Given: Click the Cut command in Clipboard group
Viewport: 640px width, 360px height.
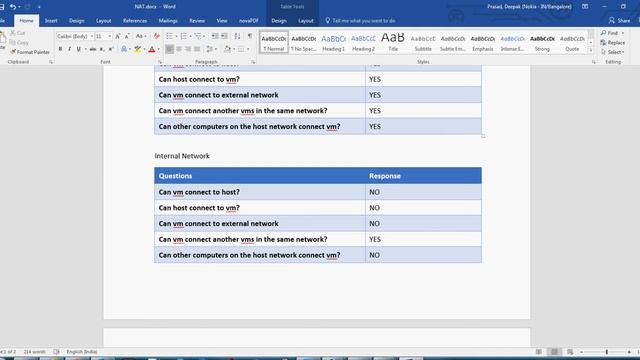Looking at the screenshot, I should click(18, 33).
